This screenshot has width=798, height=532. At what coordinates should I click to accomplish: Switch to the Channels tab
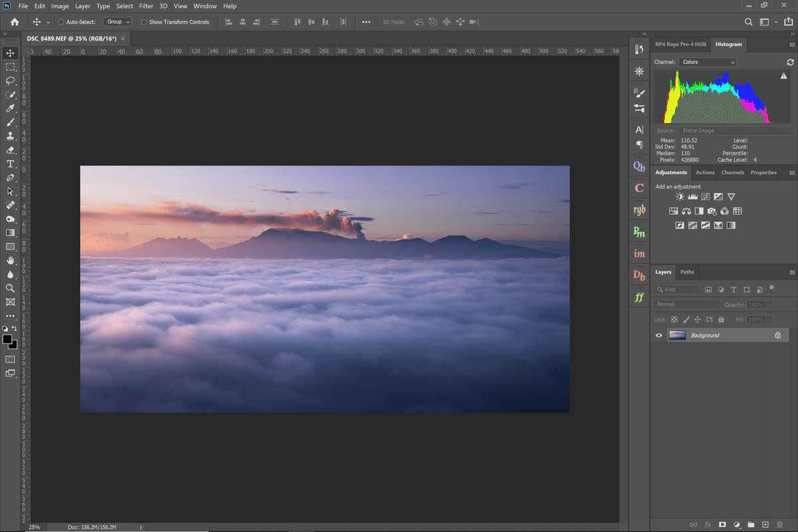point(732,172)
